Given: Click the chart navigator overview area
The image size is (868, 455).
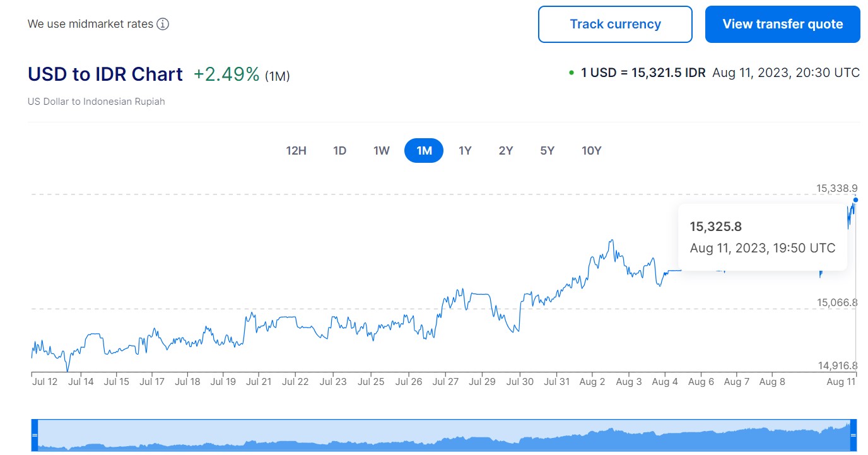Looking at the screenshot, I should point(442,435).
